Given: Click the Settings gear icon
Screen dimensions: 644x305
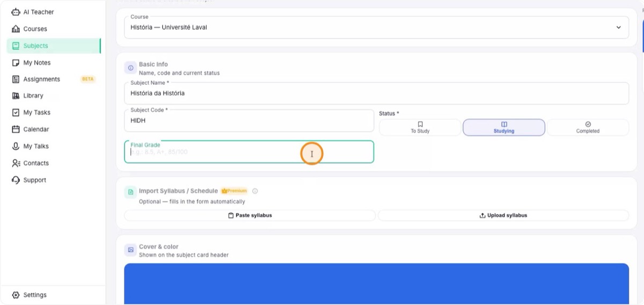Looking at the screenshot, I should coord(16,295).
